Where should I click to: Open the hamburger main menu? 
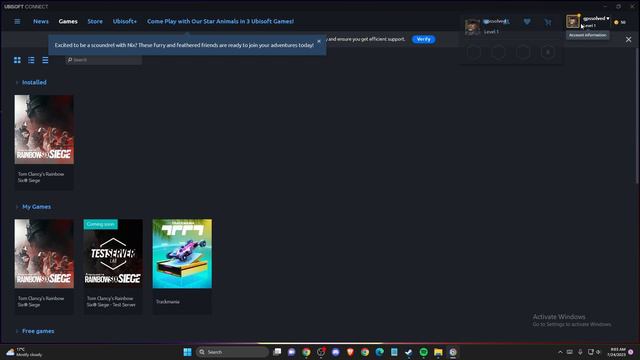(x=17, y=21)
